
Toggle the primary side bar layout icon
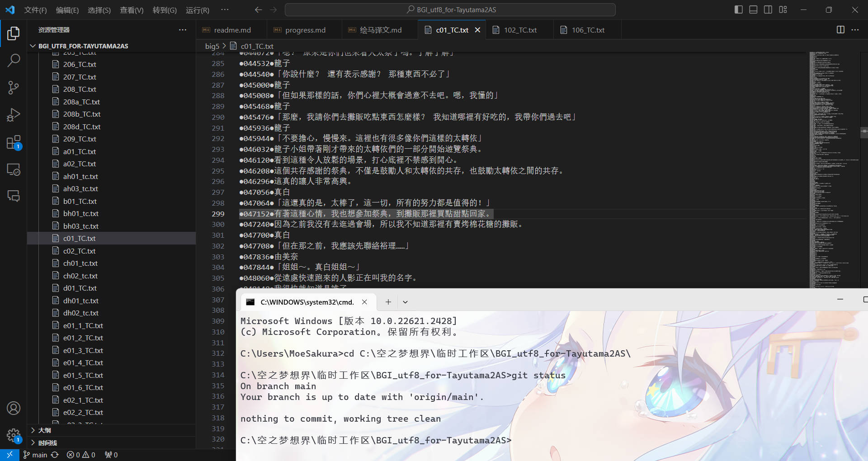tap(739, 9)
